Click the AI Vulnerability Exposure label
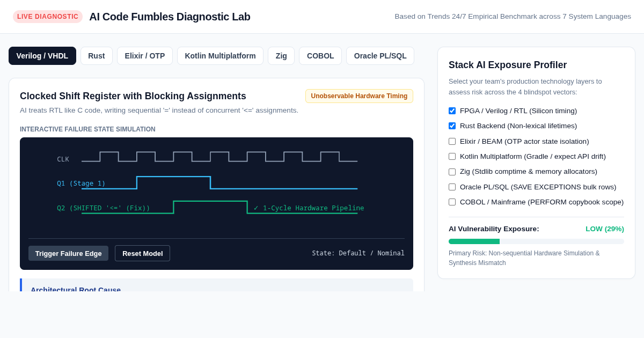The image size is (644, 338). (494, 229)
